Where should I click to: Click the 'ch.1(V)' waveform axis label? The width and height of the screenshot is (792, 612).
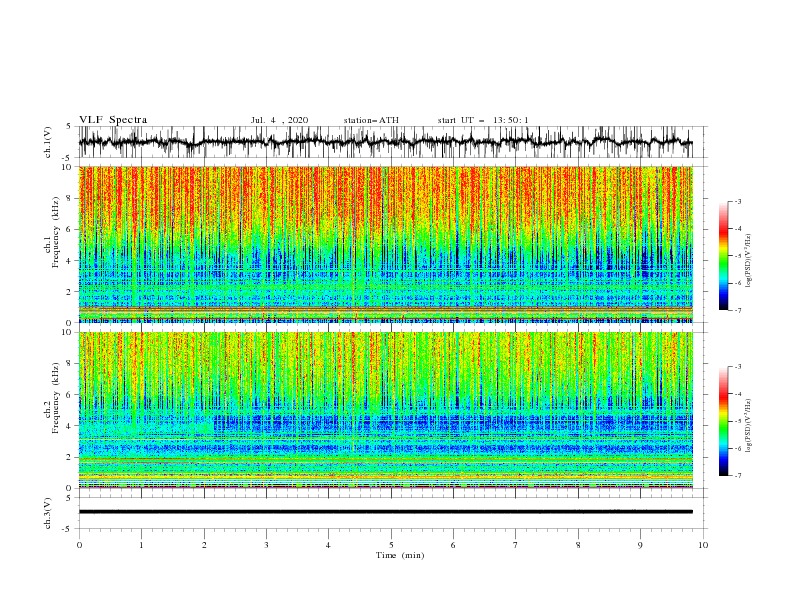point(48,142)
